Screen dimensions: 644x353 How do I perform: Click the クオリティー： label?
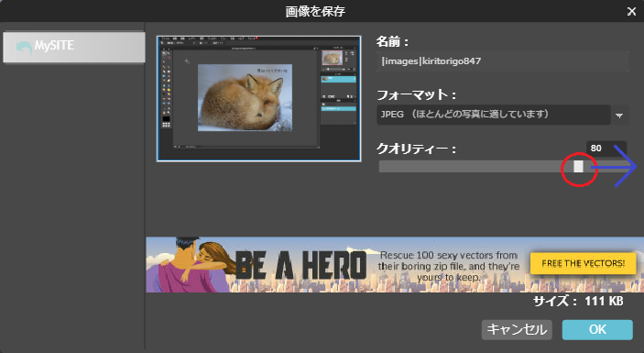click(x=416, y=149)
